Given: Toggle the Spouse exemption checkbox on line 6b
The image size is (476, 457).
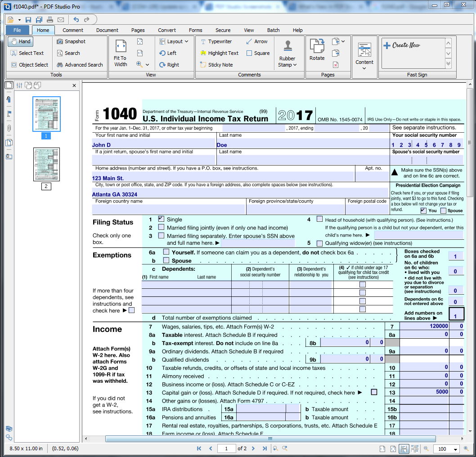Looking at the screenshot, I should 166,260.
